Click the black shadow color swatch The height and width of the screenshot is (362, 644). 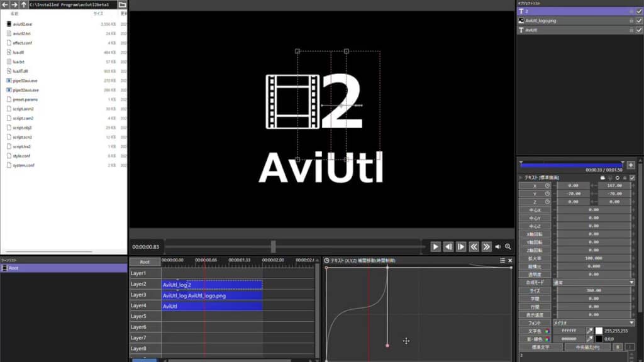(x=599, y=339)
